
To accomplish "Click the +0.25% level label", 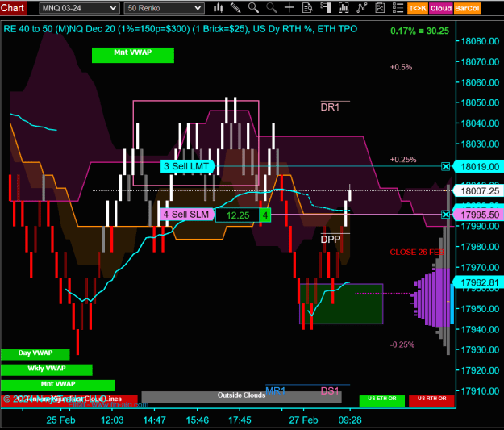I will coord(402,159).
